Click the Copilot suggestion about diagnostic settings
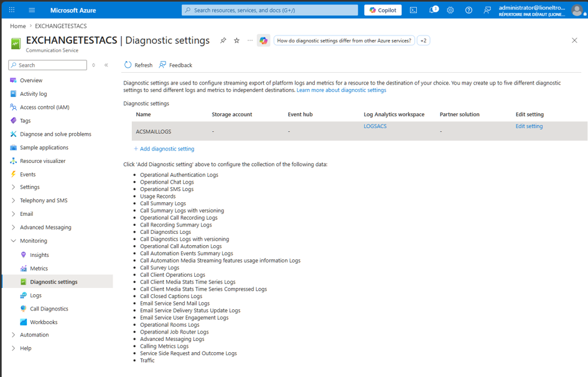This screenshot has width=588, height=377. coord(344,40)
